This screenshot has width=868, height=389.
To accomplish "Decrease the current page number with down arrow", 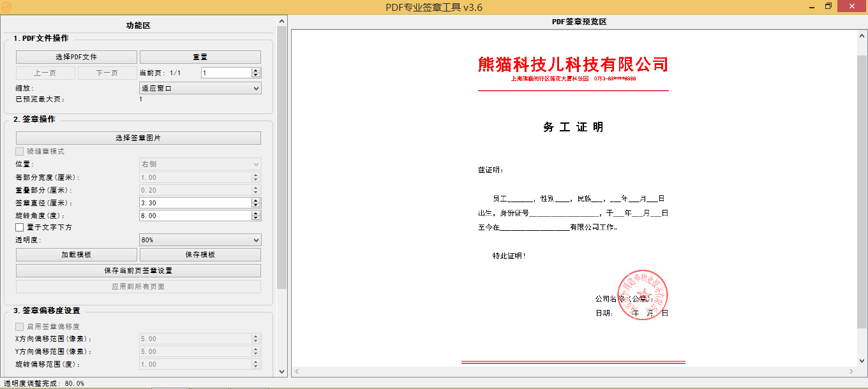I will (256, 75).
